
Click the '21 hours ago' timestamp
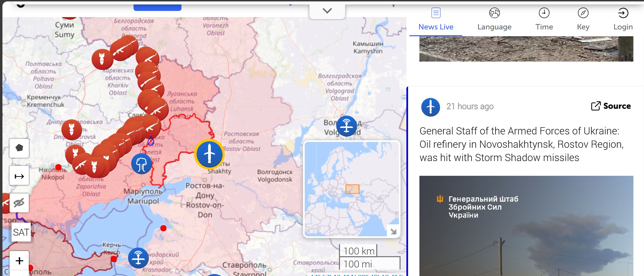tap(470, 106)
